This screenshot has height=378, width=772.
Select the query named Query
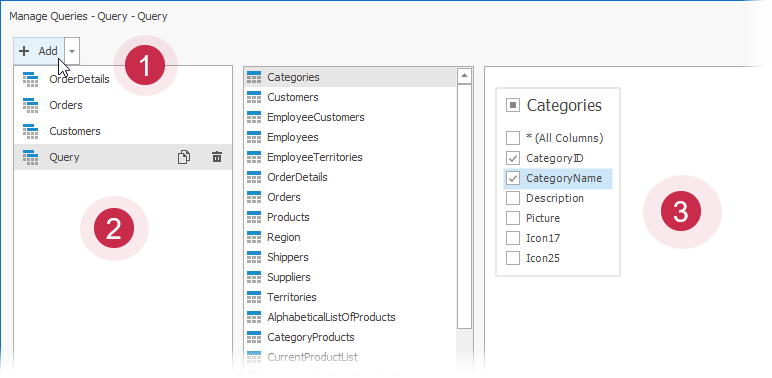tap(123, 157)
